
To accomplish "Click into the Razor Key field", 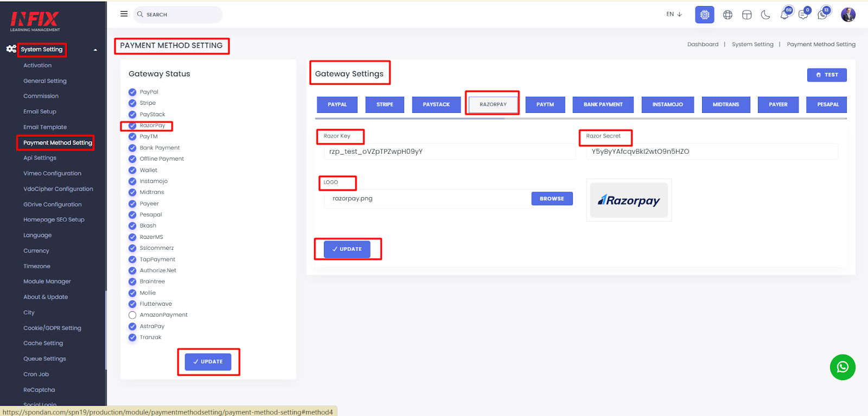I will [x=450, y=152].
